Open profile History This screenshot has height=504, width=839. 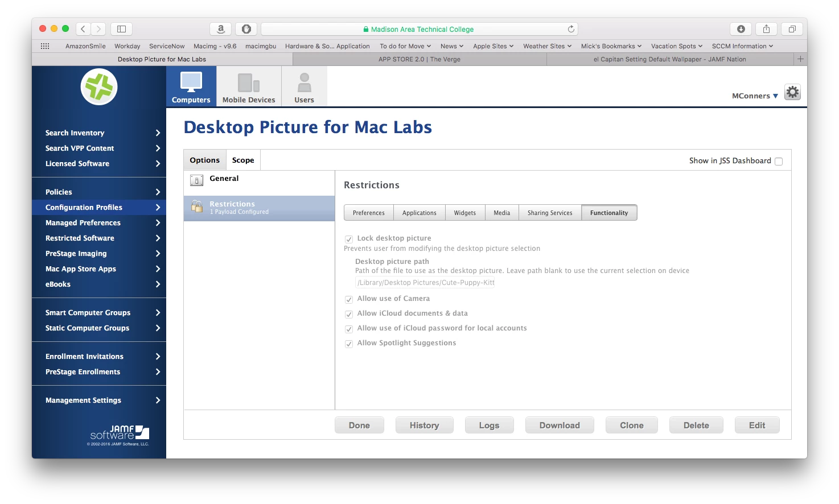[x=425, y=425]
